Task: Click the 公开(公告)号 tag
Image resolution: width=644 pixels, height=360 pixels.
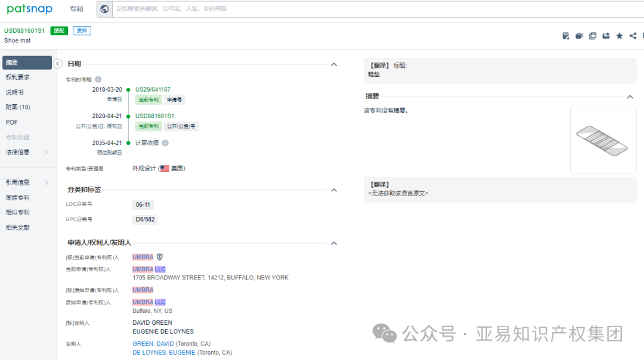Action: coord(181,126)
